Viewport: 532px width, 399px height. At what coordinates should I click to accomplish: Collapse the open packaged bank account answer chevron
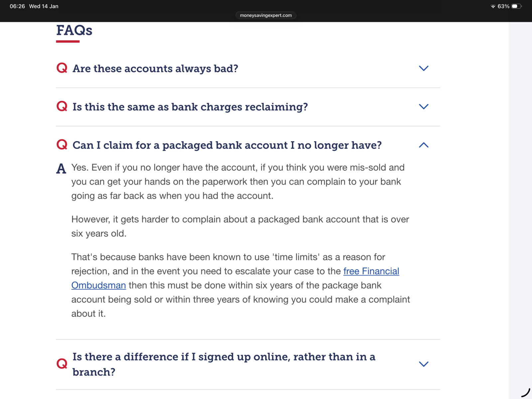coord(424,145)
